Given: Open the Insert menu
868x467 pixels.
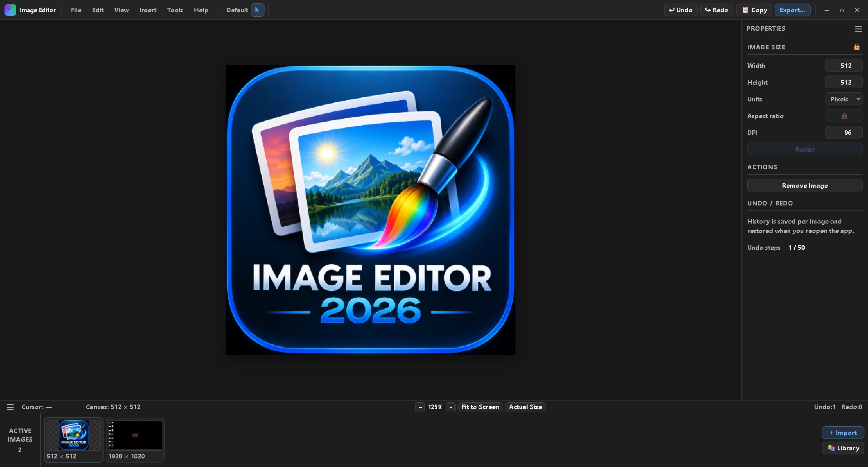Looking at the screenshot, I should click(148, 10).
